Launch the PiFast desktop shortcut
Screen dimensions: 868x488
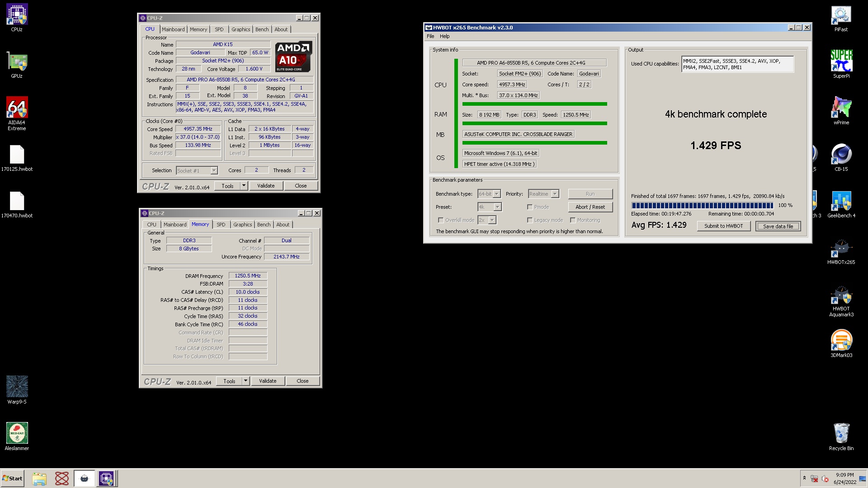point(841,18)
